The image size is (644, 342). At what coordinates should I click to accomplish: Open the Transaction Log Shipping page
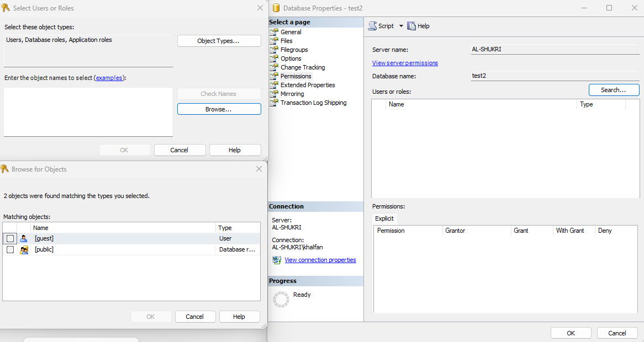(x=313, y=103)
